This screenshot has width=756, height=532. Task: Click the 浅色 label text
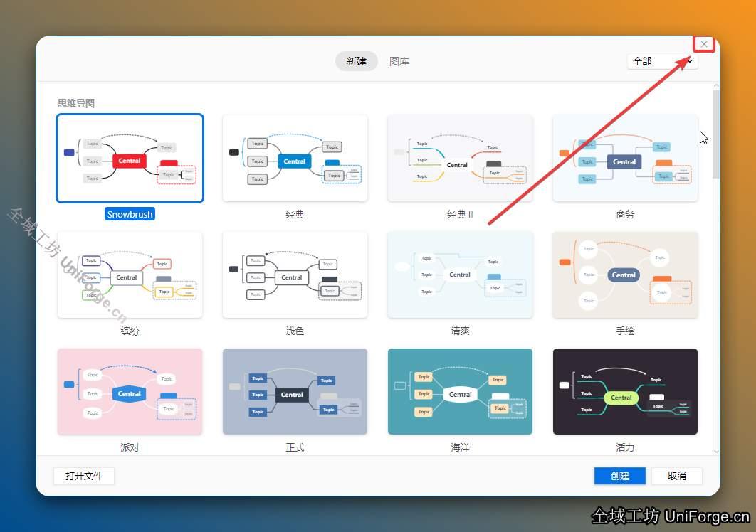295,331
